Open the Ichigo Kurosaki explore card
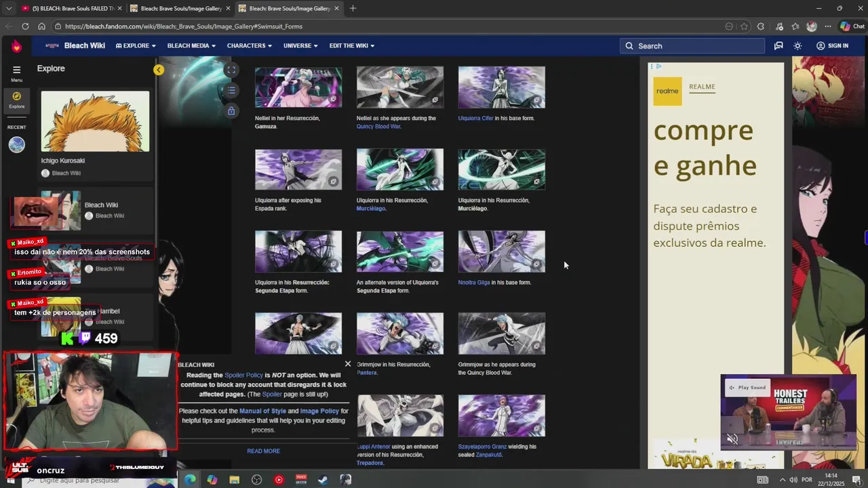The image size is (868, 488). point(95,136)
